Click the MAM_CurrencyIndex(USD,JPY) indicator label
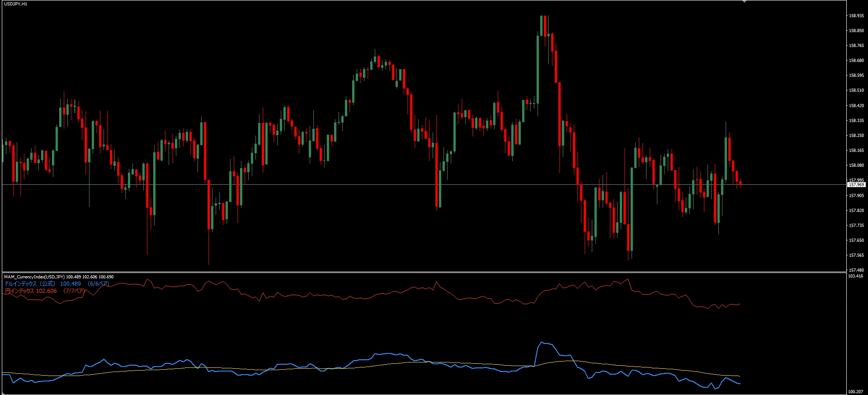The height and width of the screenshot is (395, 868). coord(34,277)
